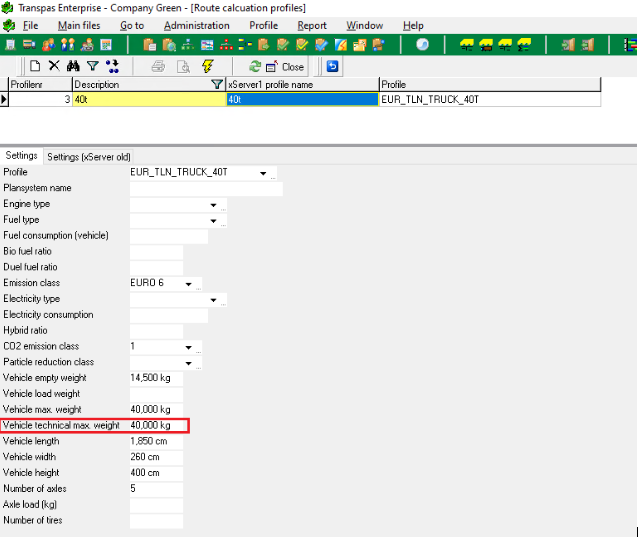Select the blue xServer1 profile name cell 40t
The height and width of the screenshot is (537, 638).
(302, 99)
